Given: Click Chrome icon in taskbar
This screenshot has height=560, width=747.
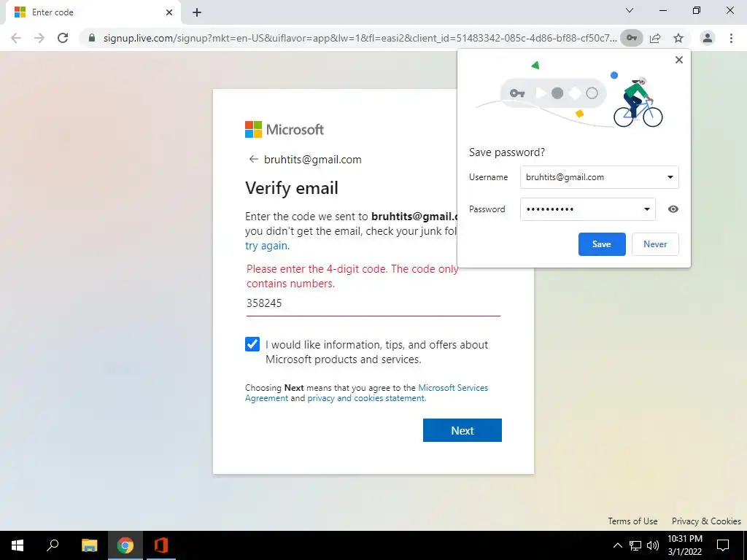Looking at the screenshot, I should (125, 545).
